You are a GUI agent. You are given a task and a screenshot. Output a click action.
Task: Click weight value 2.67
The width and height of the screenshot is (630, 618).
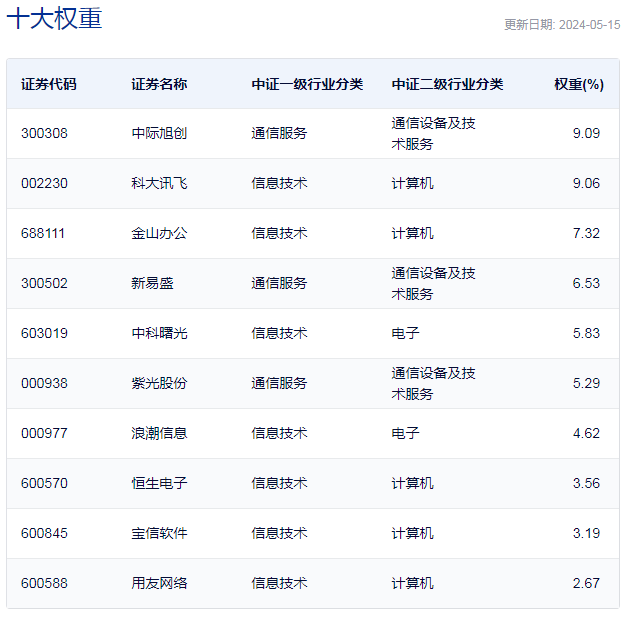click(x=586, y=583)
